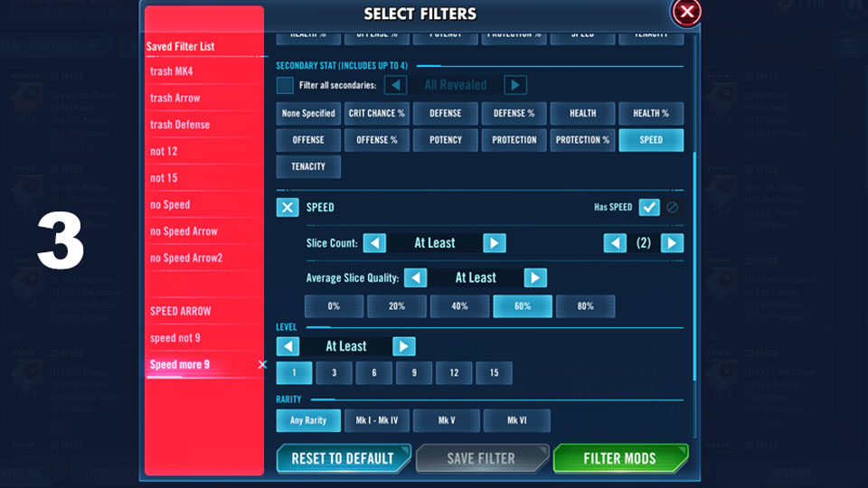Select 60% slice quality
Image resolution: width=868 pixels, height=488 pixels.
pyautogui.click(x=523, y=306)
